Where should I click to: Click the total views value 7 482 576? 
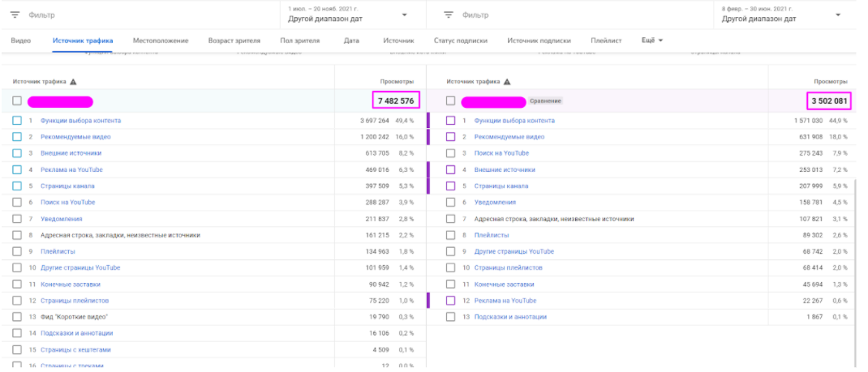coord(396,101)
